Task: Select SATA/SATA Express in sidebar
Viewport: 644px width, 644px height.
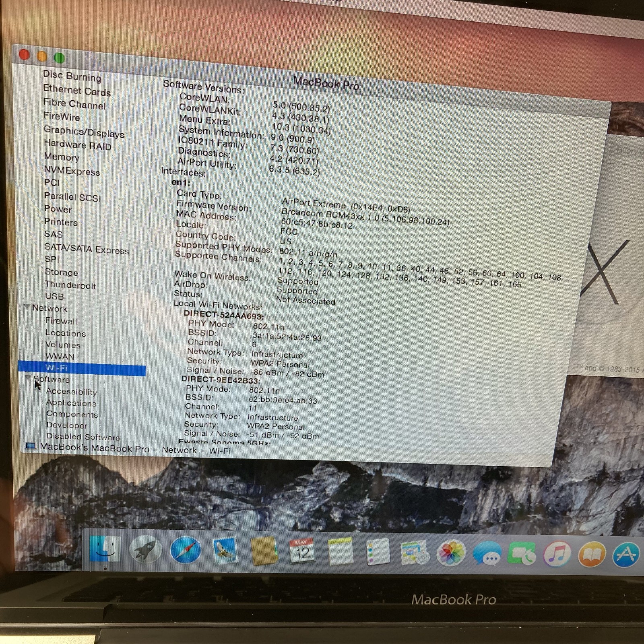Action: [87, 249]
